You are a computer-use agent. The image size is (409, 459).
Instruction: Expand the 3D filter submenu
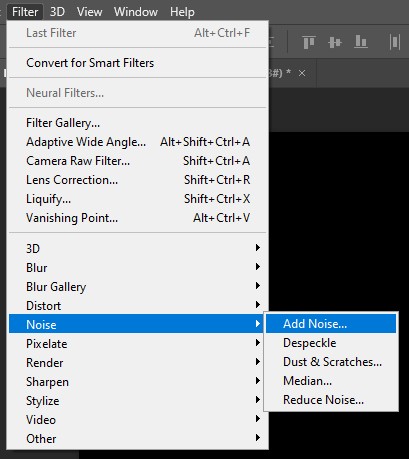point(137,248)
